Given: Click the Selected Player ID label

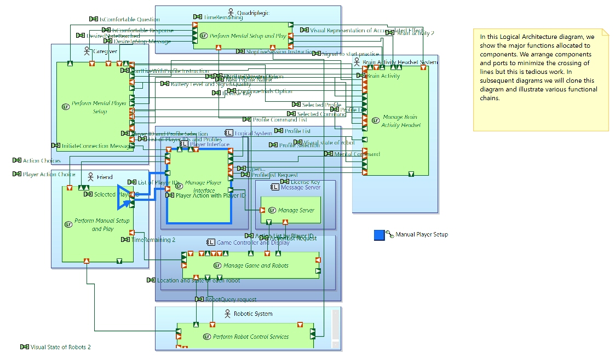Looking at the screenshot, I should coord(117,194).
